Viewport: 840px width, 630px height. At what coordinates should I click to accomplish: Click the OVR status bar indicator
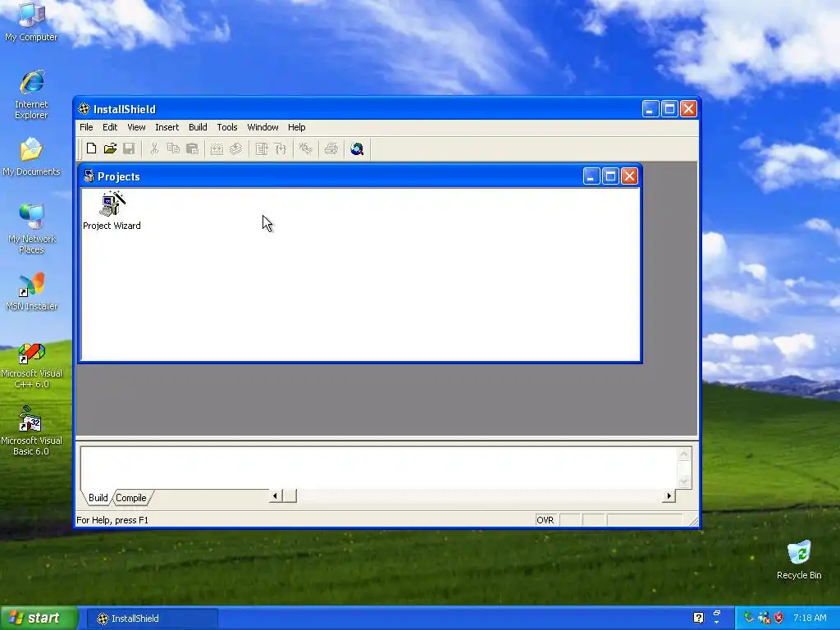[x=546, y=520]
